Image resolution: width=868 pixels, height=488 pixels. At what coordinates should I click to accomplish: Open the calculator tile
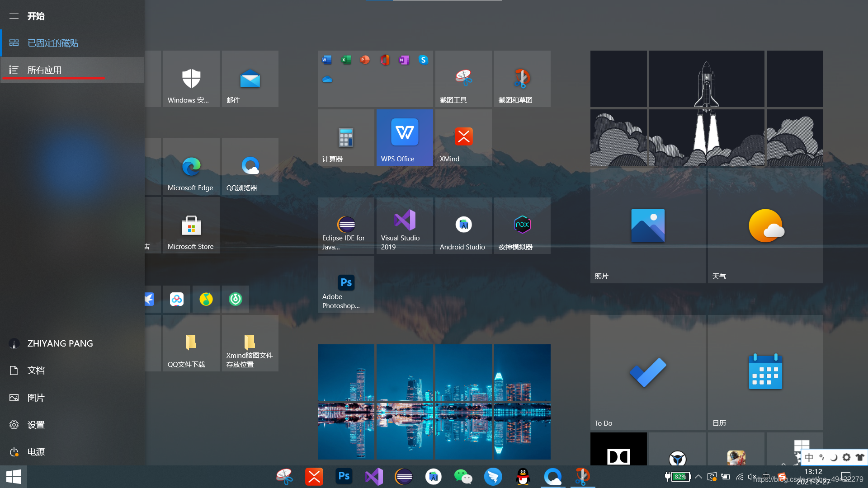coord(346,137)
